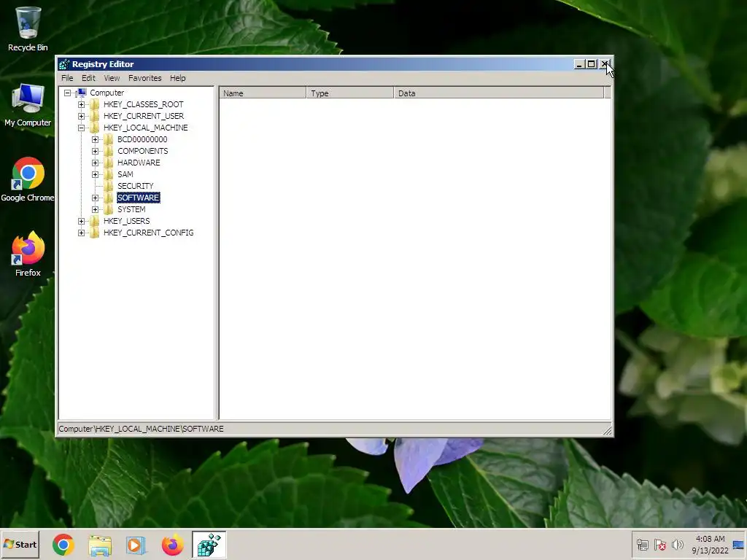
Task: Click folder icon beside HARDWARE
Action: tap(109, 163)
